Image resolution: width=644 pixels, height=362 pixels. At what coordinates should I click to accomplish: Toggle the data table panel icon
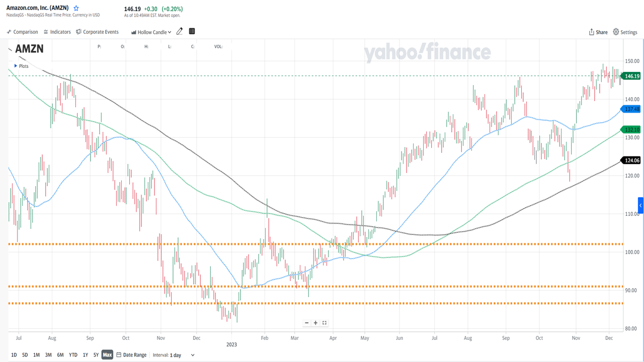click(x=192, y=31)
